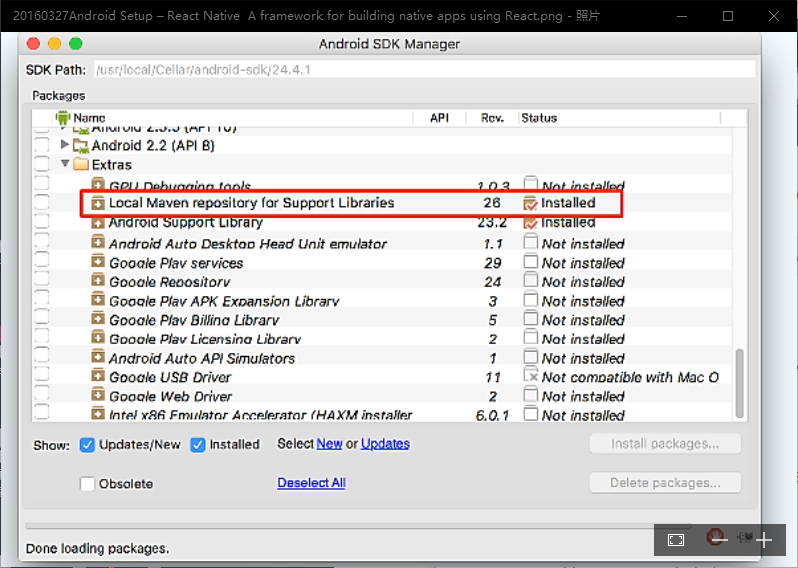Click the Google Play services package icon

pyautogui.click(x=98, y=261)
